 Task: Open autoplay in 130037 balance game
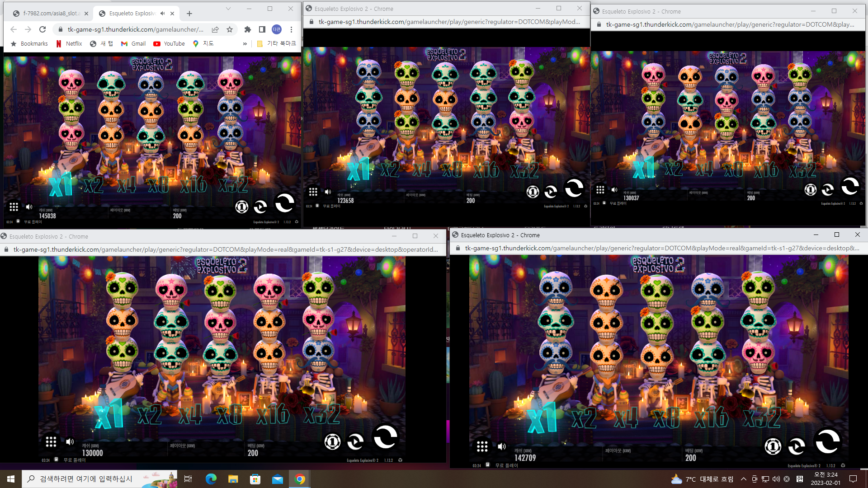click(828, 190)
